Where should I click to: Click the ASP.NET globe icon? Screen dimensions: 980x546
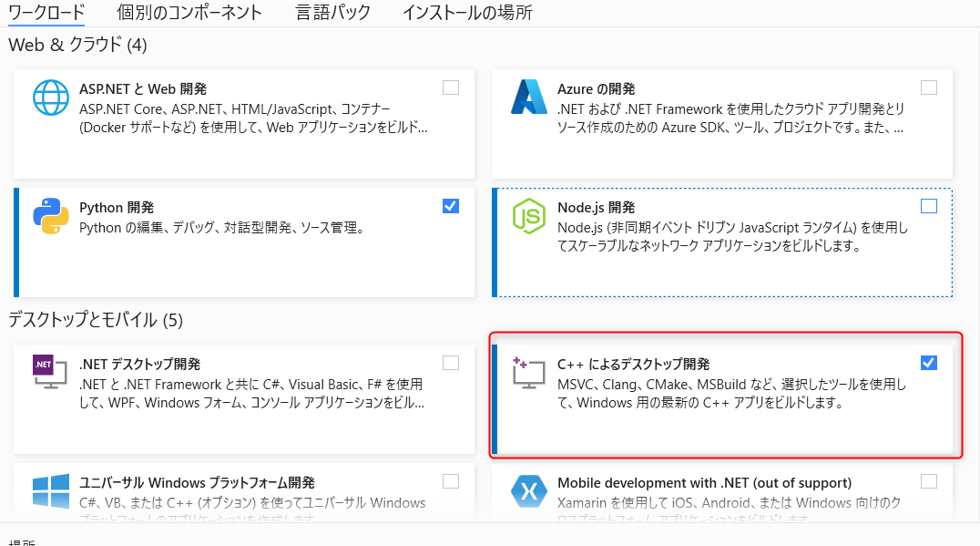tap(51, 98)
